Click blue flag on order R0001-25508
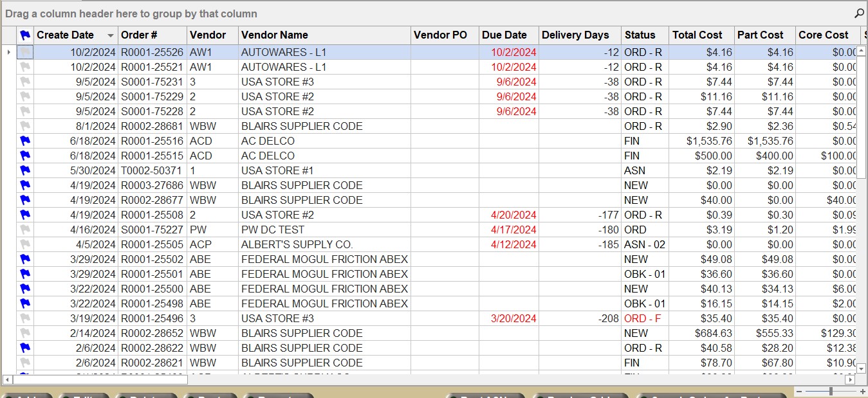 (x=25, y=215)
